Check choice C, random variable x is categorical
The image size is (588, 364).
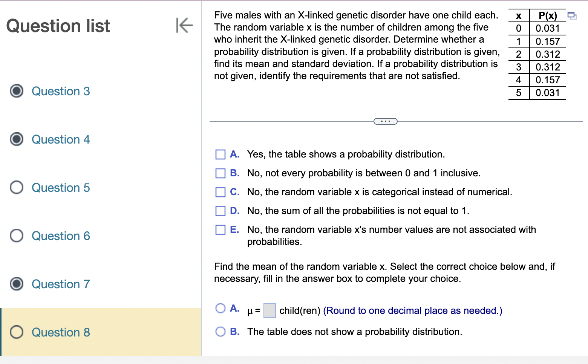coord(220,192)
